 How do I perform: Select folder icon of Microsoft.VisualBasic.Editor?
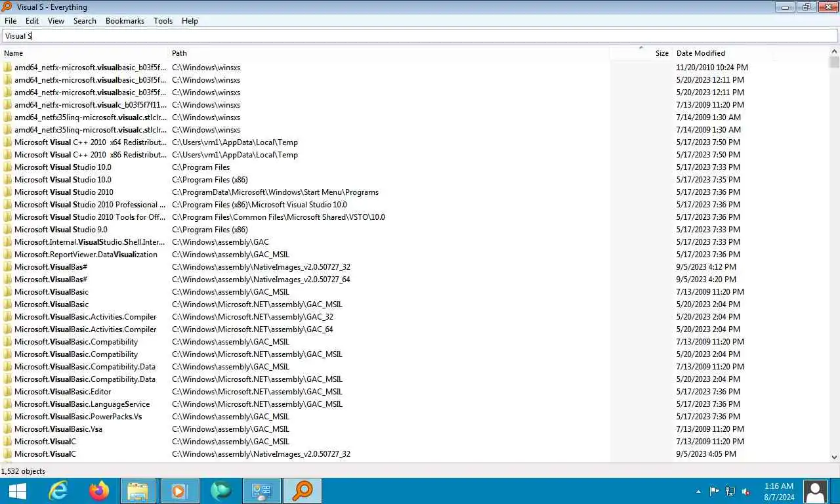8,392
